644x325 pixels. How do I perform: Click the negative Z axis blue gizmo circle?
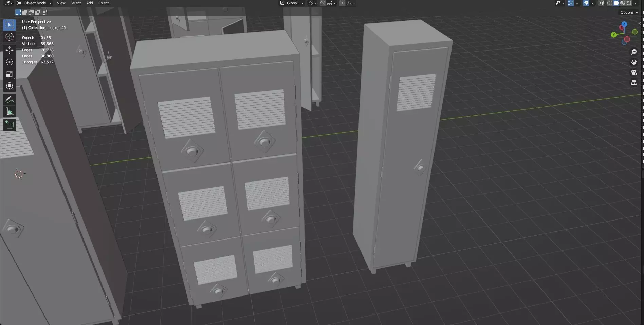[624, 43]
